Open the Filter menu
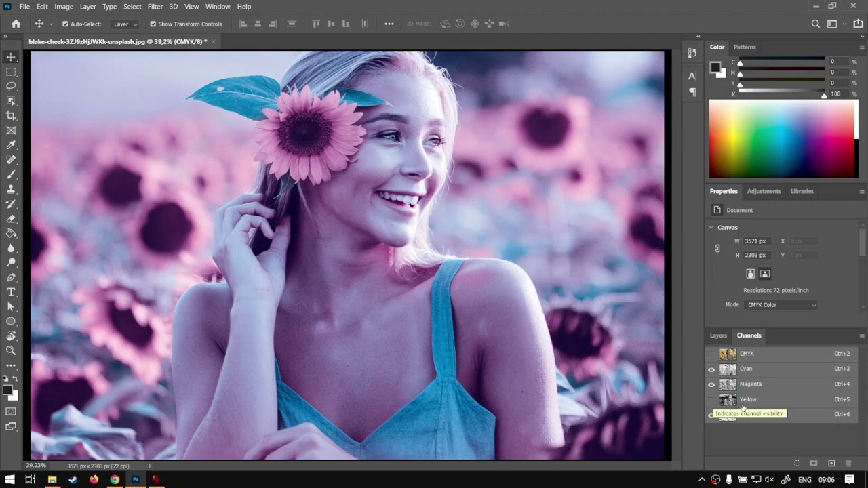 point(155,7)
